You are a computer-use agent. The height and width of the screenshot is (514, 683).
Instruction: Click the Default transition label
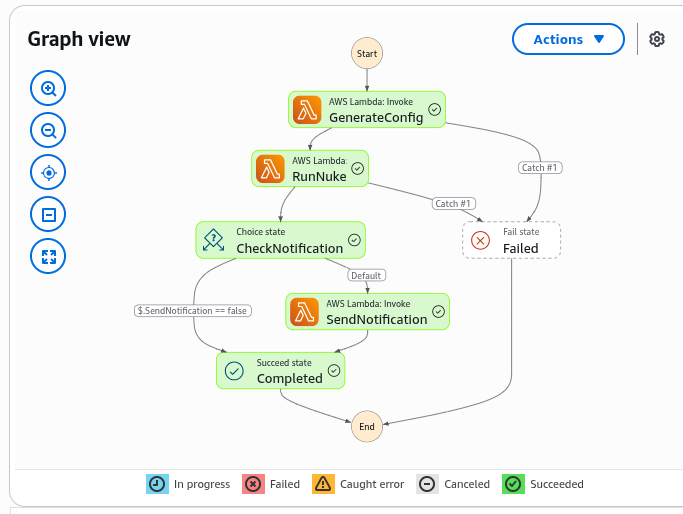pyautogui.click(x=367, y=275)
